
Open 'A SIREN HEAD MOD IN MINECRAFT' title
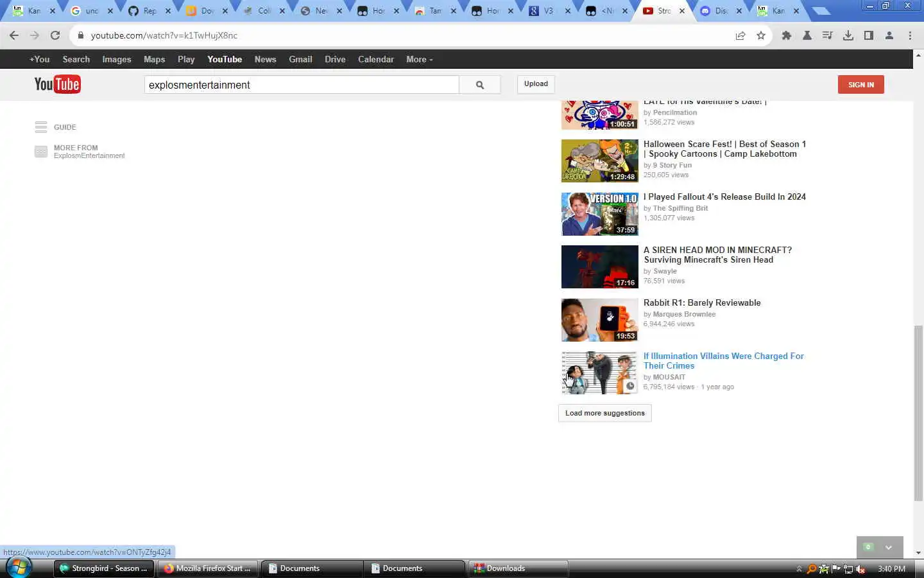[717, 255]
